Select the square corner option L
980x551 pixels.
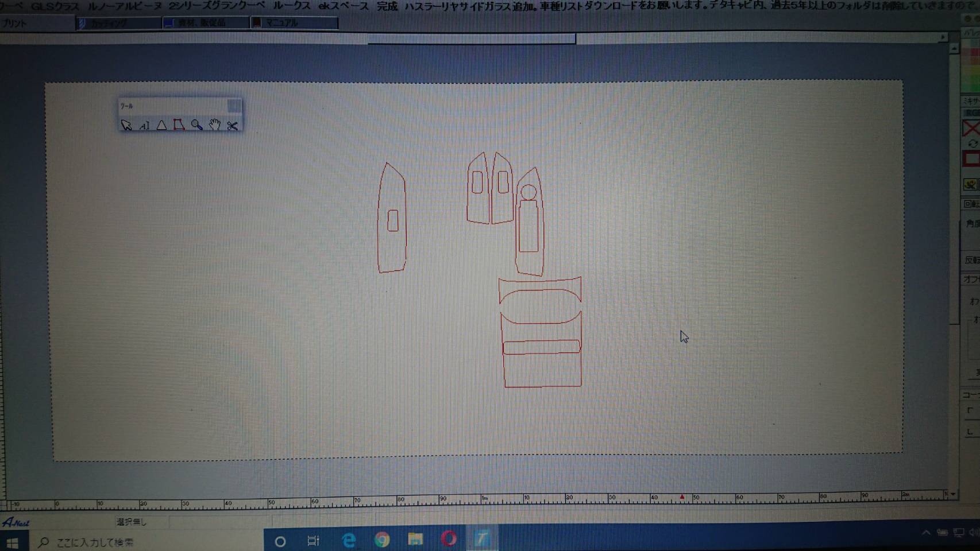click(x=971, y=432)
